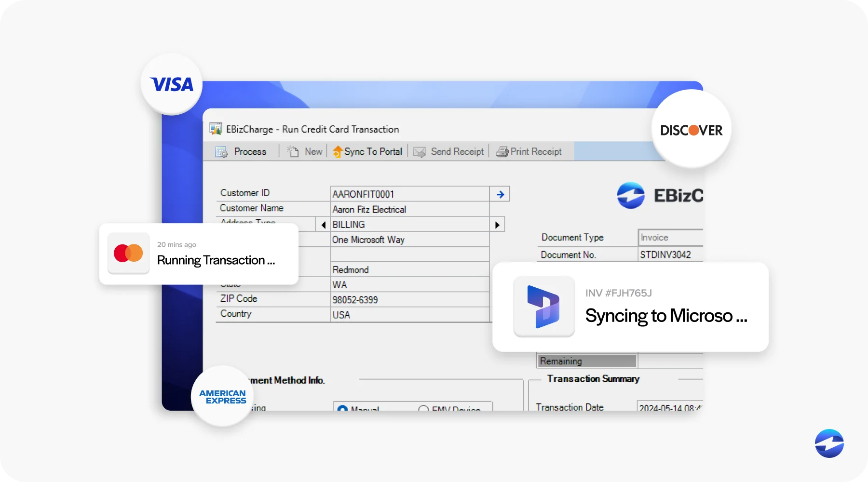This screenshot has height=482, width=868.
Task: Select previous address type with left arrow
Action: pos(324,225)
